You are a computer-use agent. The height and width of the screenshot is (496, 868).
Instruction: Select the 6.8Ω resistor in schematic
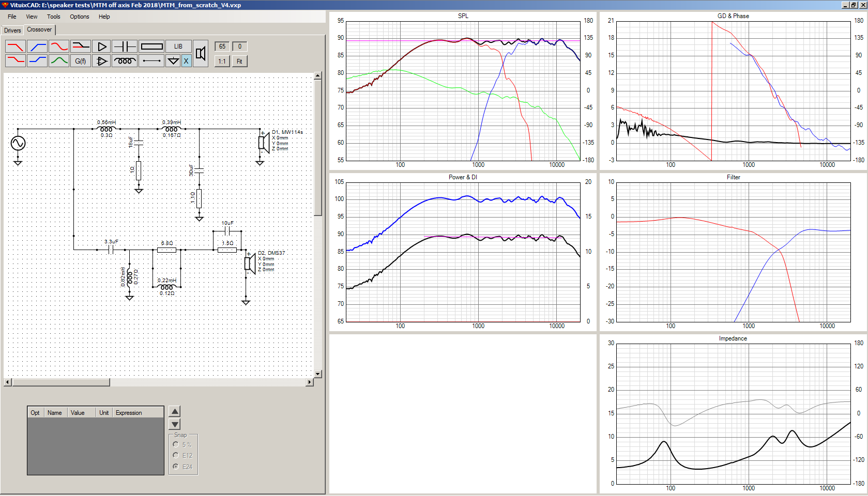tap(166, 250)
